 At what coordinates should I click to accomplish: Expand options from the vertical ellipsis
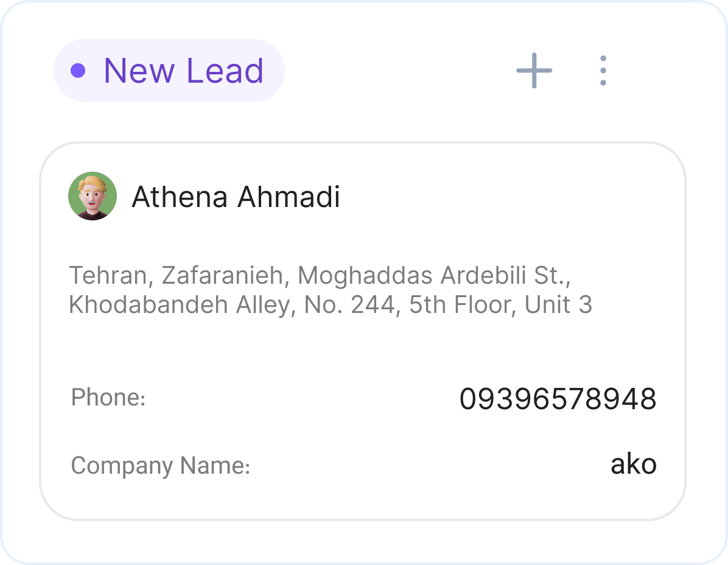603,70
